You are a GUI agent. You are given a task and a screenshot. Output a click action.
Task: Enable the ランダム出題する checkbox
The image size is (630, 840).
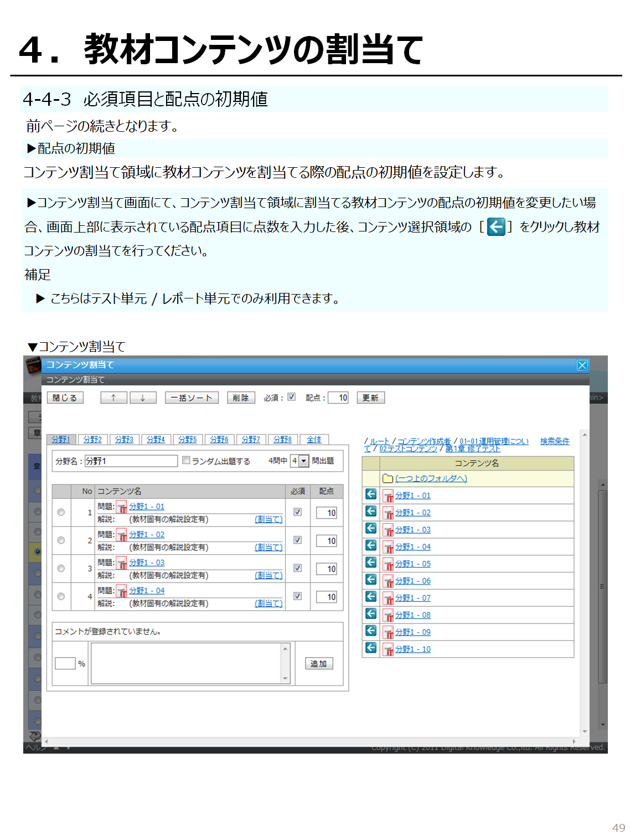[187, 460]
